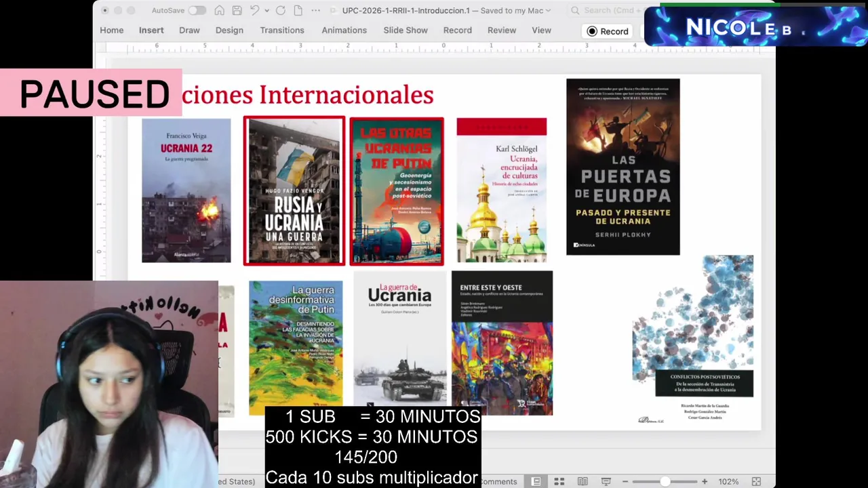Select La guerra desinformativa de Putin cover

296,347
